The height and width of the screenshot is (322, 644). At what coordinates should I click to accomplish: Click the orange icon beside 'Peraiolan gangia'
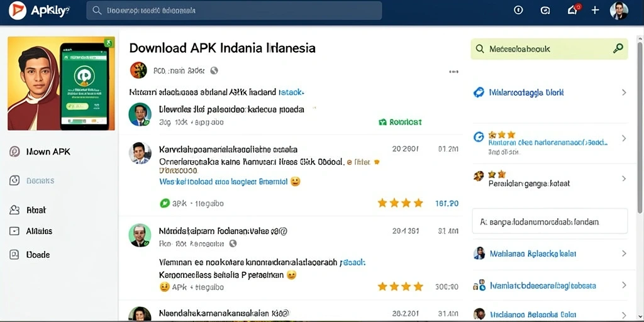(479, 176)
